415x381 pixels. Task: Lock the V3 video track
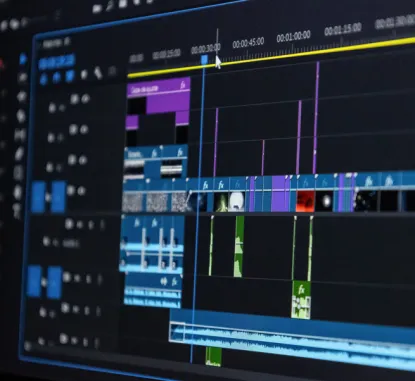click(x=51, y=137)
